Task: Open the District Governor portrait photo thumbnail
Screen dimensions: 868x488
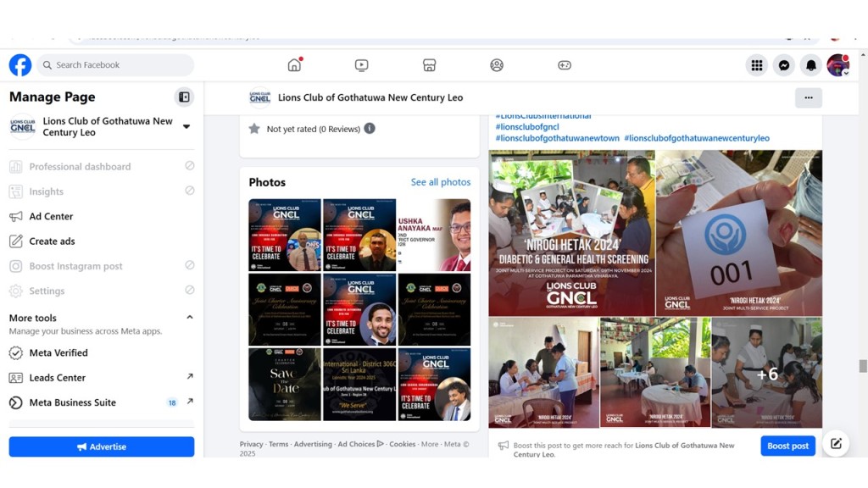Action: (x=435, y=236)
